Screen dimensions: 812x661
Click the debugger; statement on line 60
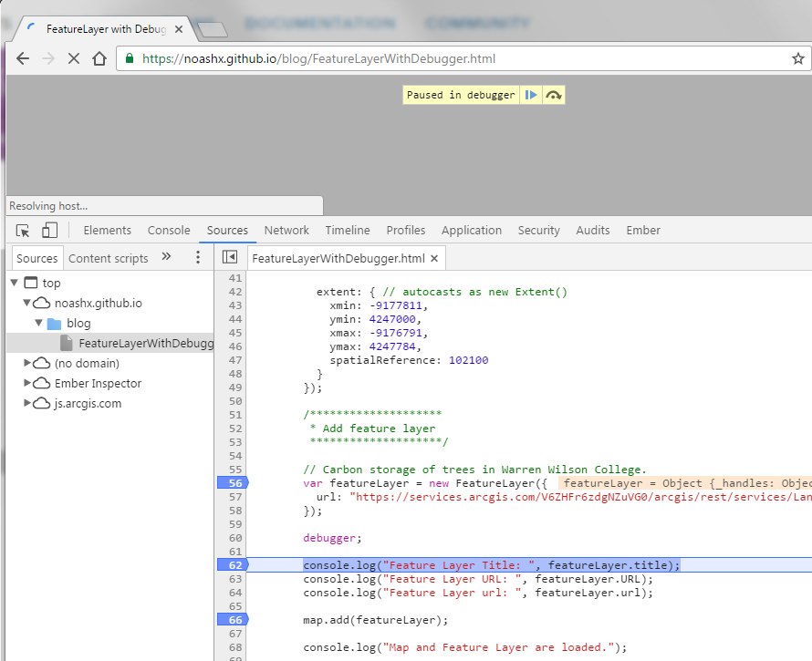[332, 538]
